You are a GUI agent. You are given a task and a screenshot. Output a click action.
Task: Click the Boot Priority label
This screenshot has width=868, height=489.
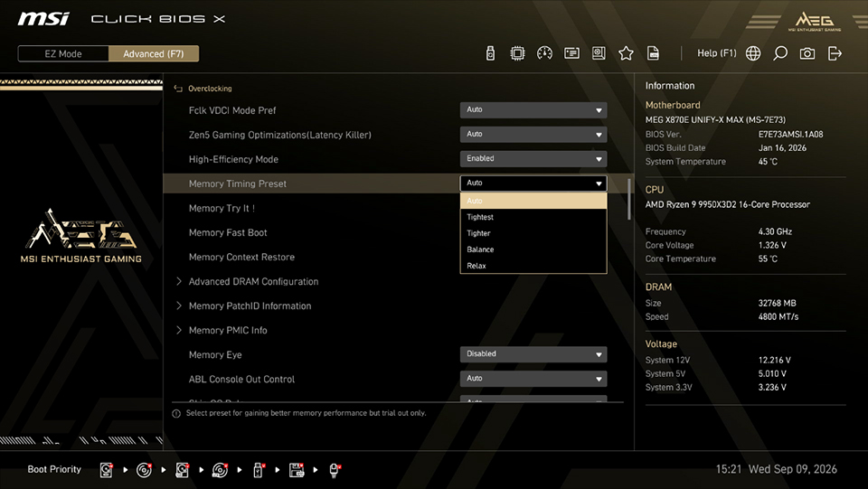[x=54, y=469]
